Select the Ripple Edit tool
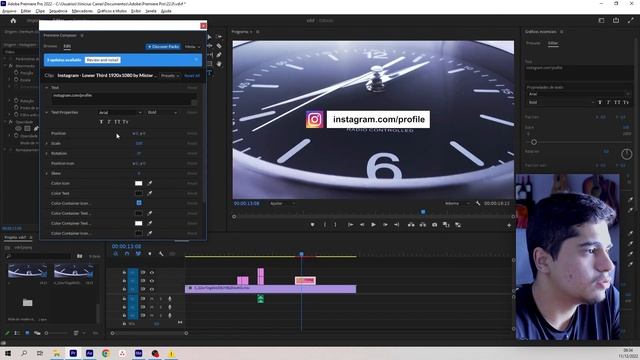Viewport: 640px width, 360px height. (x=210, y=46)
